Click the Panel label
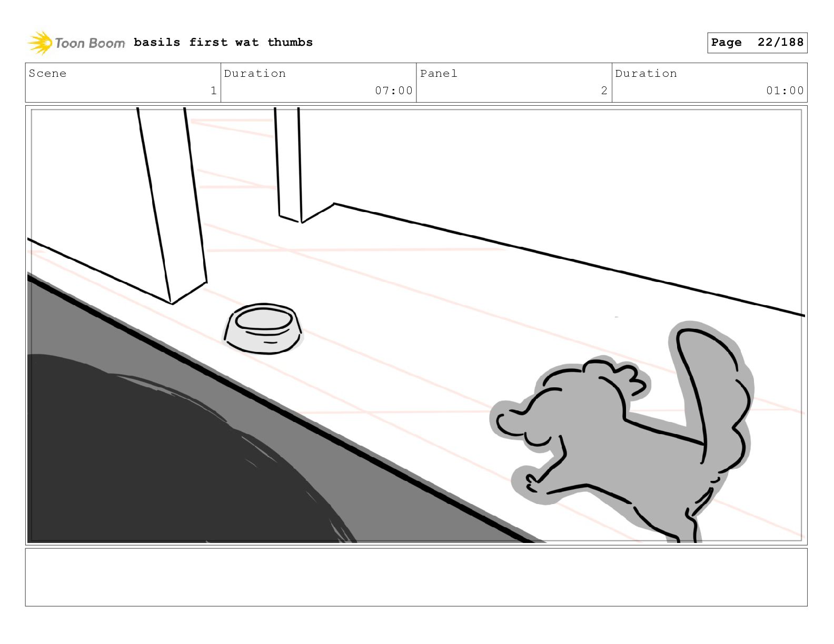The width and height of the screenshot is (834, 644). 439,73
